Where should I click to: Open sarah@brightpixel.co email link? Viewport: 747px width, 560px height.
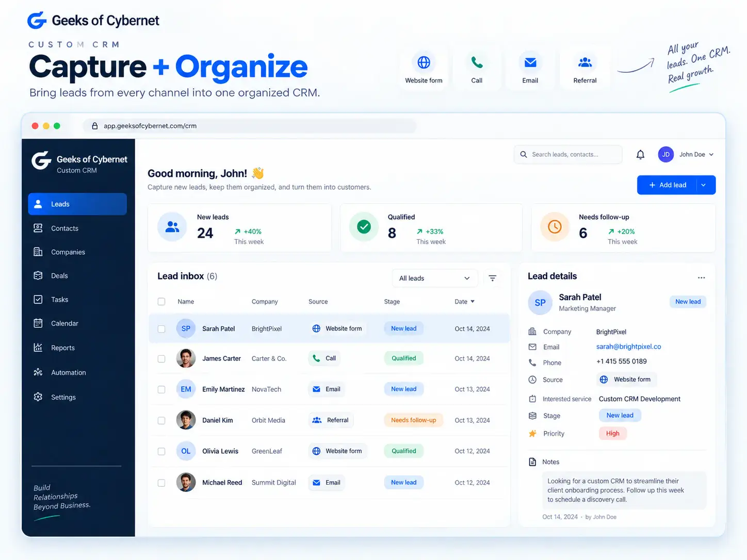pos(628,347)
